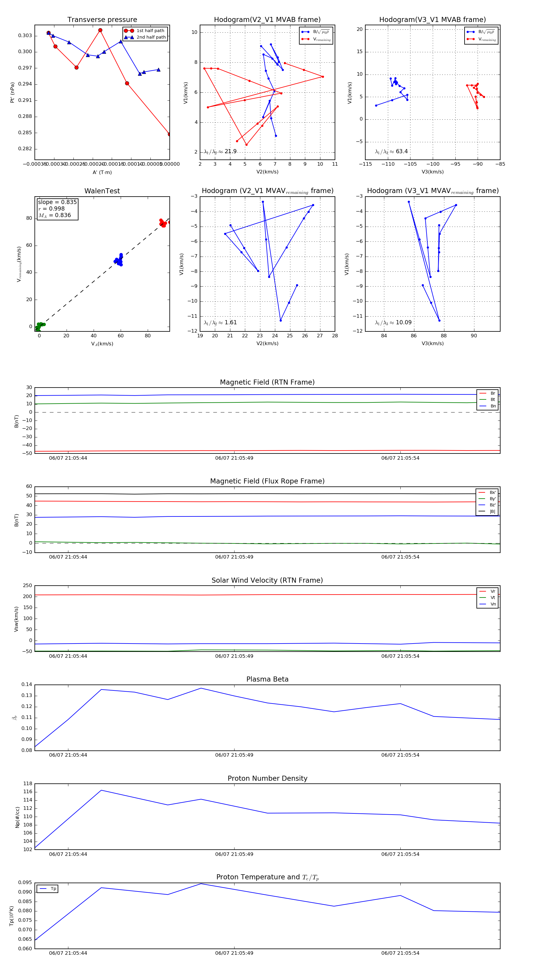Click the 'Vsw(km/s)' y-axis label
Image resolution: width=535 pixels, height=980 pixels.
(x=16, y=619)
